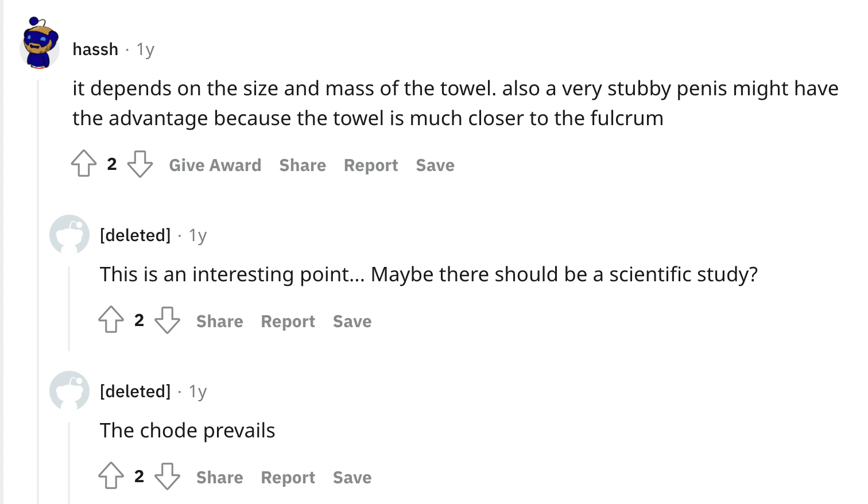Share hassh's comment
The image size is (868, 504).
[303, 165]
